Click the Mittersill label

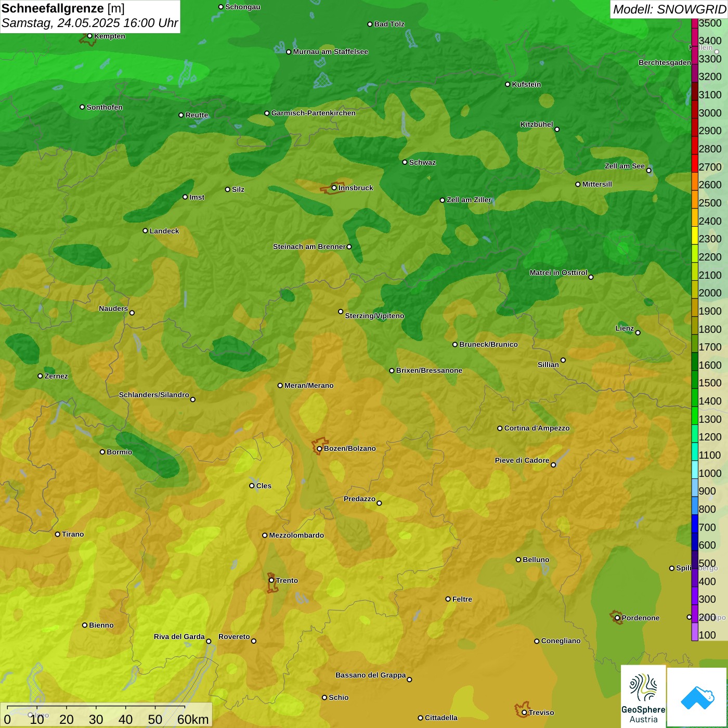597,184
